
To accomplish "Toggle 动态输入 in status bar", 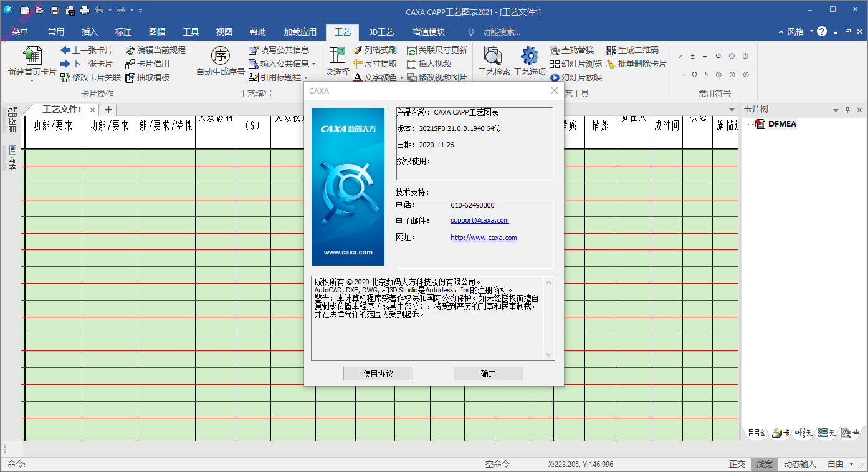I will click(800, 464).
